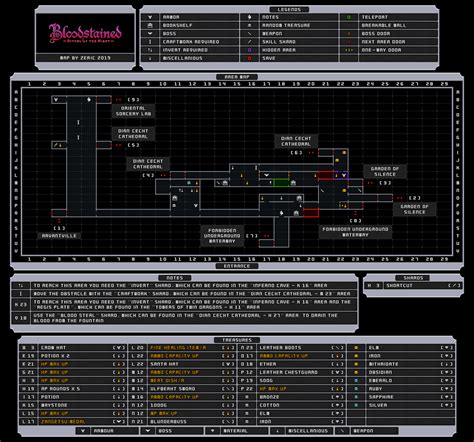This screenshot has width=474, height=442.
Task: Click the Leather Chestguard treasure row
Action: [x=292, y=372]
